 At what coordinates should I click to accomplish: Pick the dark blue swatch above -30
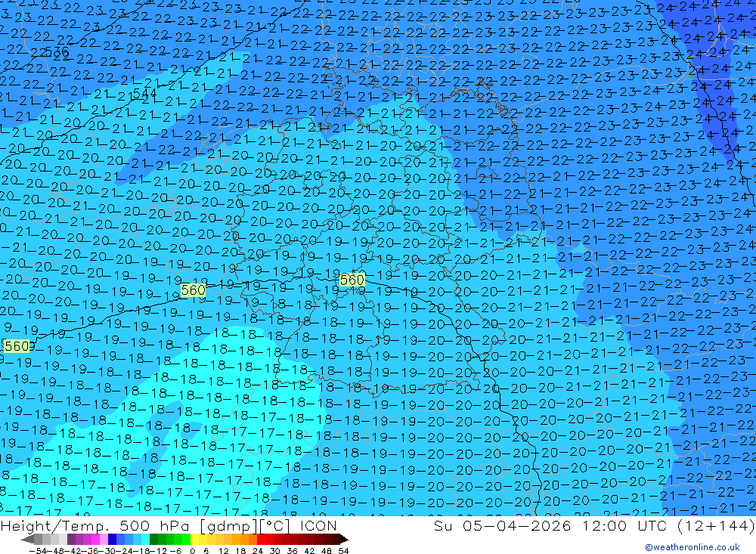(x=112, y=539)
